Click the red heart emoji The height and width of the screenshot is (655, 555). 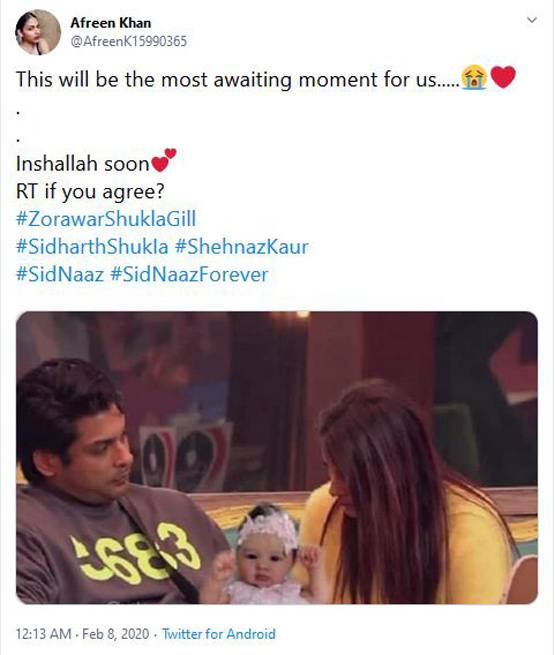503,77
